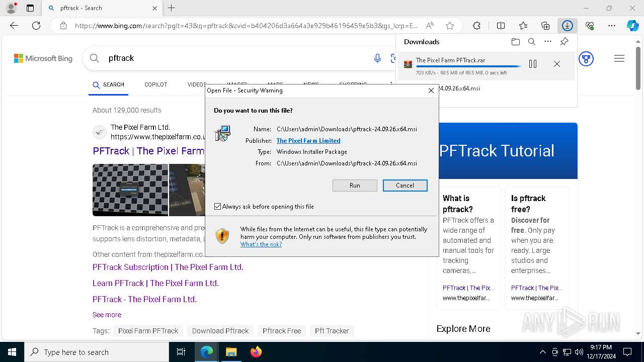
Task: Click the Pft Tracker tag
Action: click(332, 331)
